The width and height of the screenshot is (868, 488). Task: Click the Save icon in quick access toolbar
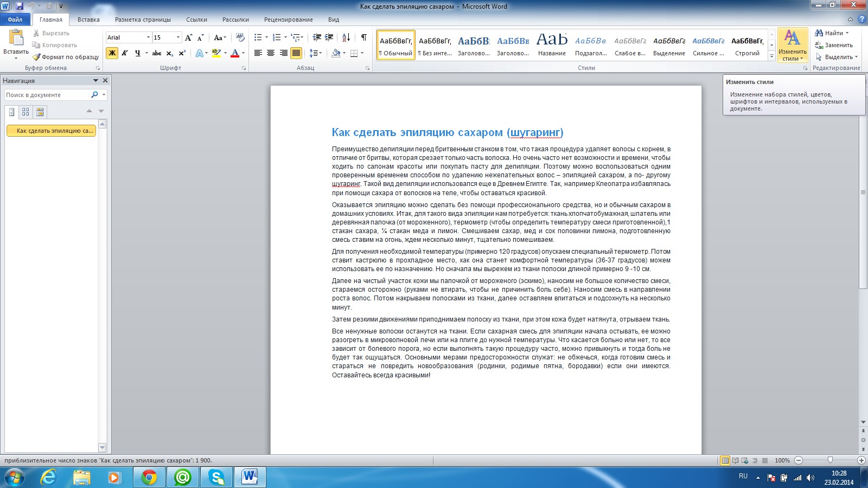(20, 6)
